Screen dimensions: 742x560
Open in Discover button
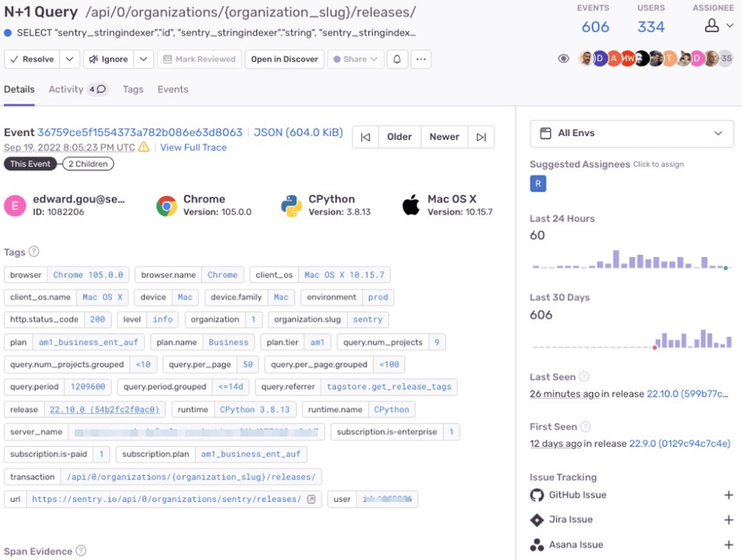(x=284, y=59)
